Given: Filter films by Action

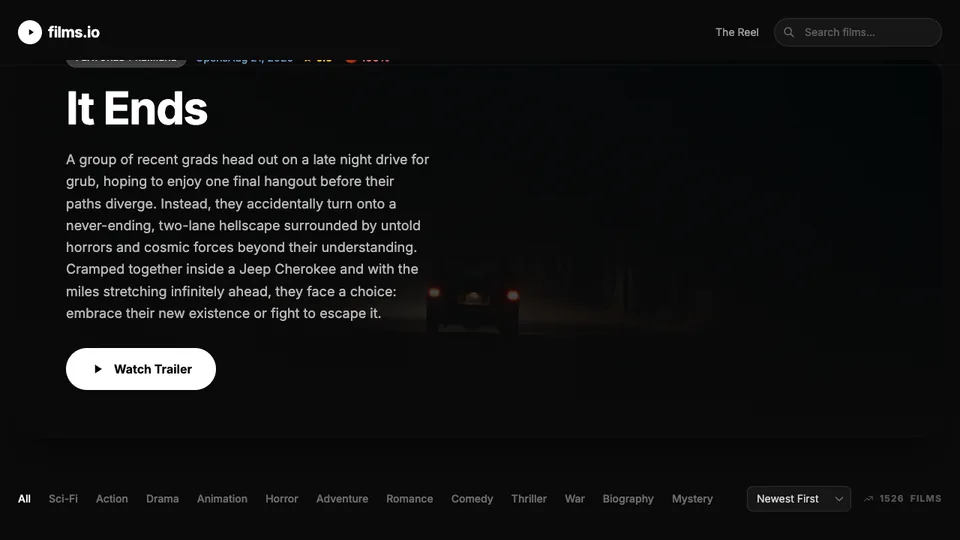Looking at the screenshot, I should (111, 499).
